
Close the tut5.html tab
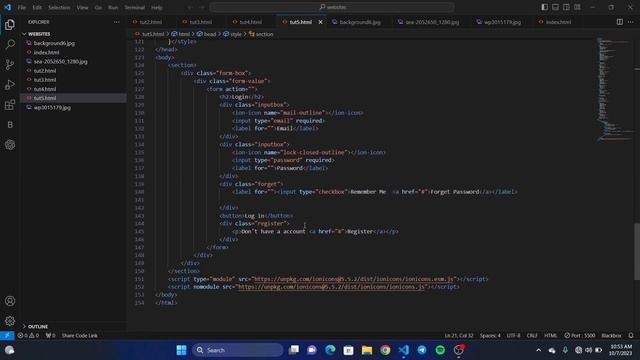click(x=320, y=22)
